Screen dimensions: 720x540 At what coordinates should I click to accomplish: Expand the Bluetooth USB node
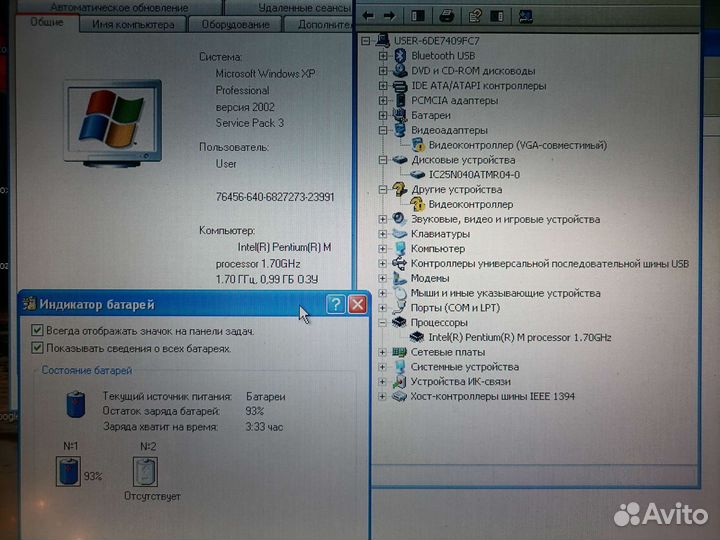[x=382, y=56]
